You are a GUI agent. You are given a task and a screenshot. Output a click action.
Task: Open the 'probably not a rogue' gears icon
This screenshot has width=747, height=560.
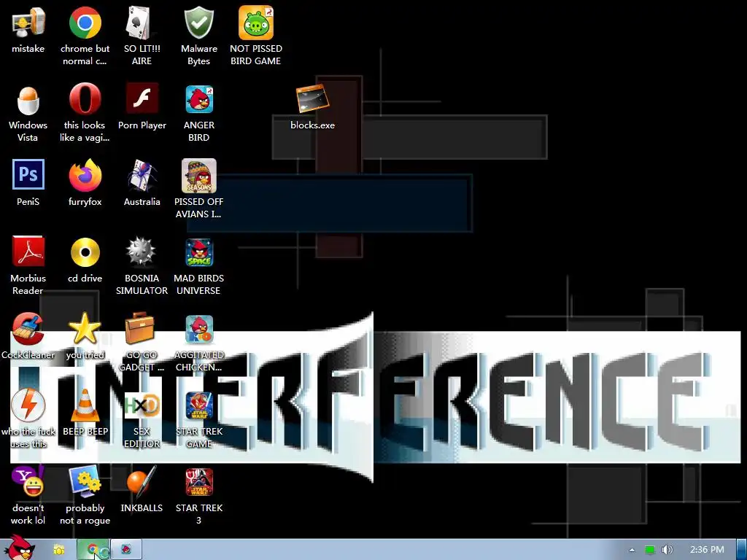(85, 481)
